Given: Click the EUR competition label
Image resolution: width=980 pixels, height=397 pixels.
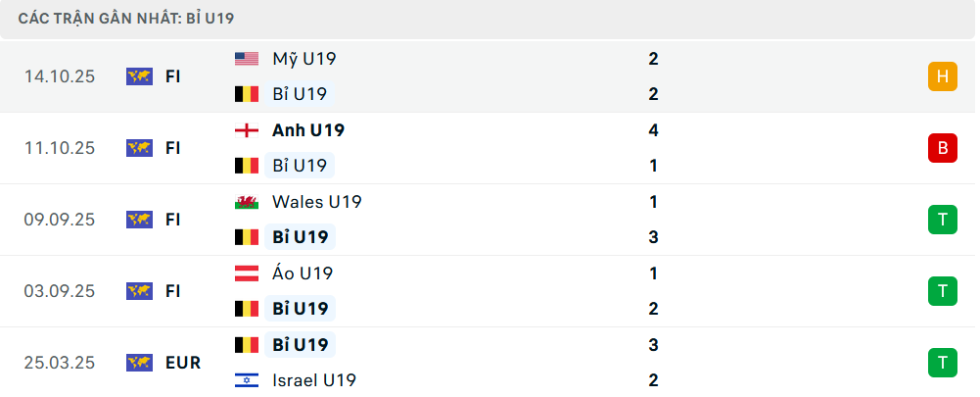Looking at the screenshot, I should click(182, 363).
